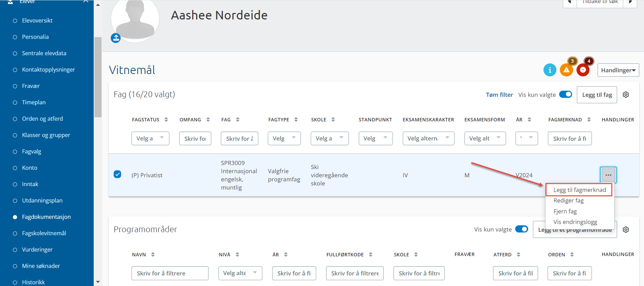Click FAGMERKNAD filter text field
The width and height of the screenshot is (644, 286).
click(570, 138)
